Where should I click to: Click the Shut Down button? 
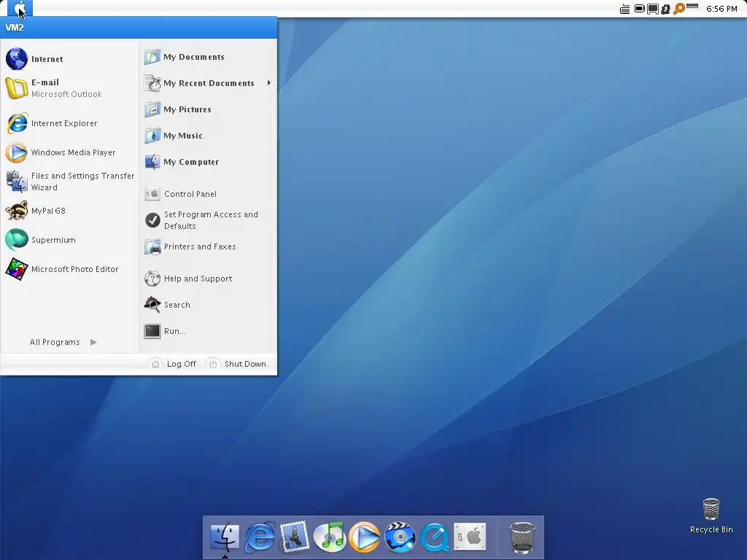tap(237, 364)
